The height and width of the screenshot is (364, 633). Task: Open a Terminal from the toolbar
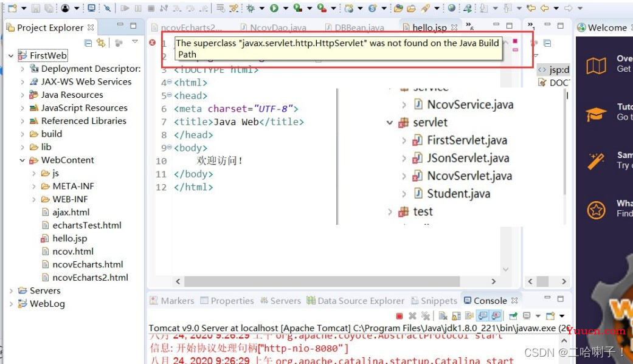[92, 8]
